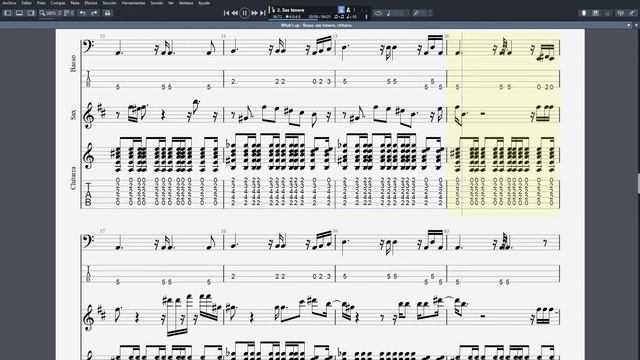The height and width of the screenshot is (360, 640).
Task: Open the Sección menu
Action: (x=109, y=3)
